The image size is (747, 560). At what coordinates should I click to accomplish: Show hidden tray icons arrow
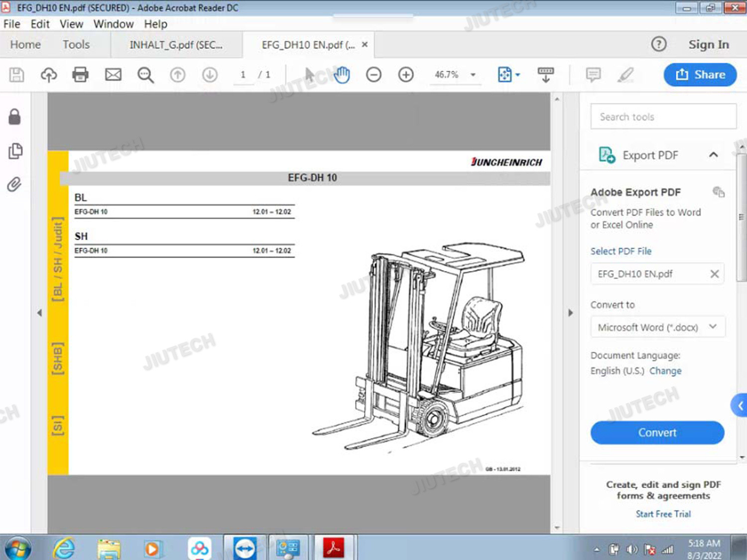click(x=597, y=550)
